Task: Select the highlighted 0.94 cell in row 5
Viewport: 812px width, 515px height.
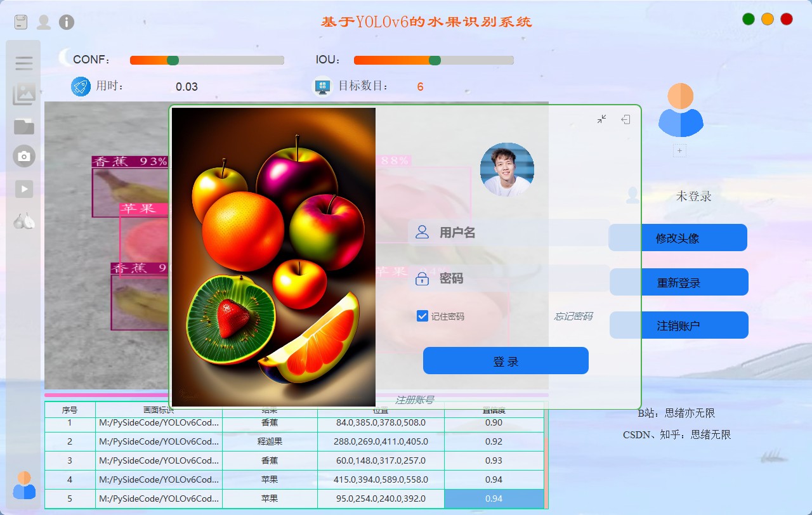Action: [x=494, y=499]
